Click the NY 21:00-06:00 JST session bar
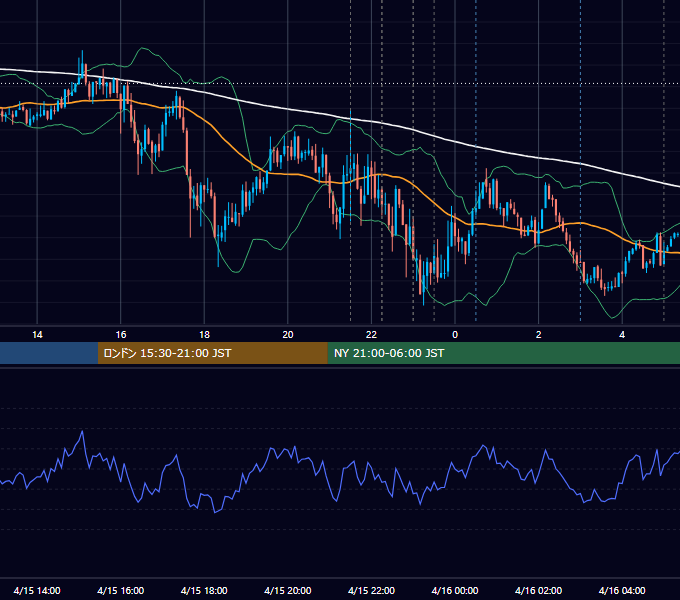The height and width of the screenshot is (600, 680). tap(503, 353)
